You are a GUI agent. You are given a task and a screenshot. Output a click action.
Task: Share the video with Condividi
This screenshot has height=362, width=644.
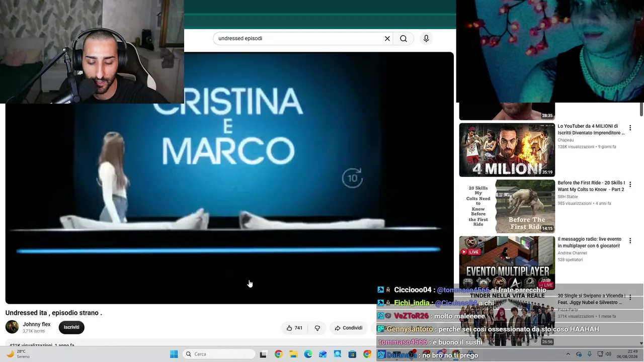[x=348, y=328]
